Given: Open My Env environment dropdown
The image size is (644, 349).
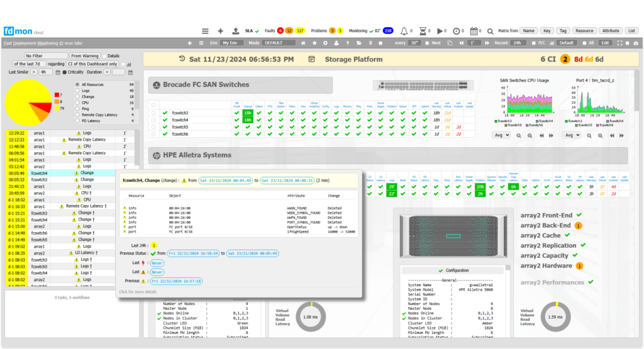Looking at the screenshot, I should (233, 43).
